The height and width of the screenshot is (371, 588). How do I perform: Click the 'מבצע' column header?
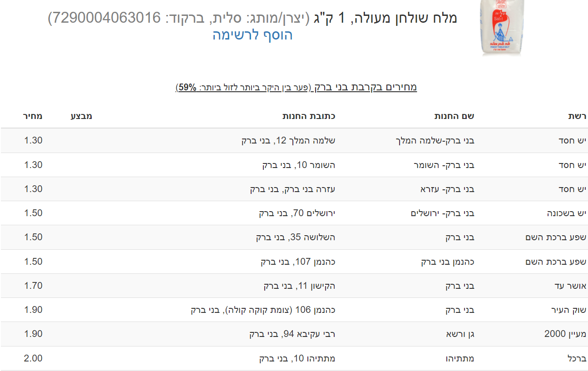tap(81, 116)
